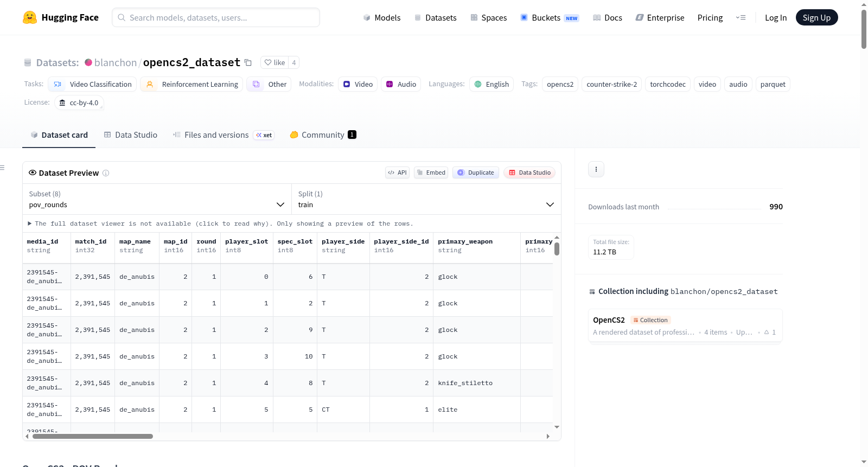Open the left sidebar table-of-contents icon
The width and height of the screenshot is (868, 467).
pos(2,168)
